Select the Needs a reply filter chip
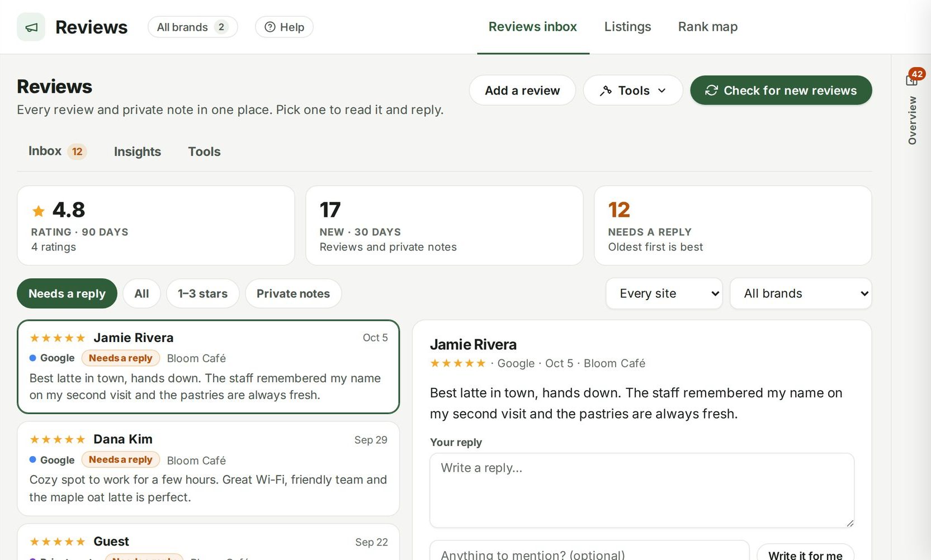The height and width of the screenshot is (560, 931). pyautogui.click(x=67, y=293)
